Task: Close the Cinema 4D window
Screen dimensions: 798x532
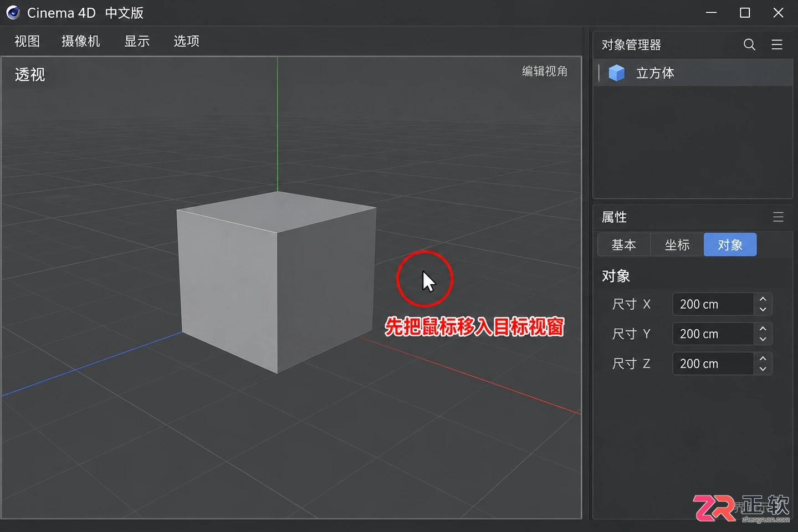Action: click(x=778, y=12)
